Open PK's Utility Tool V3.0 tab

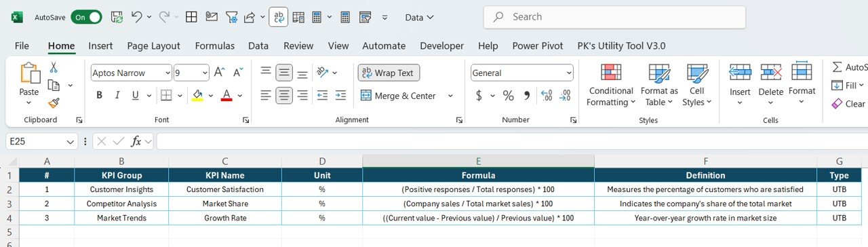pos(621,45)
